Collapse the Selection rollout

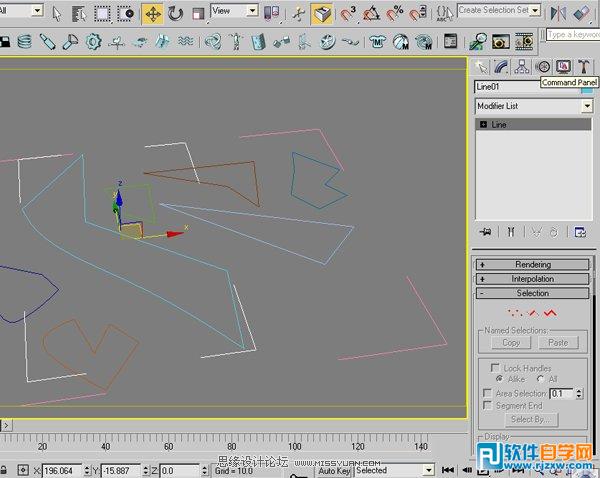point(532,293)
